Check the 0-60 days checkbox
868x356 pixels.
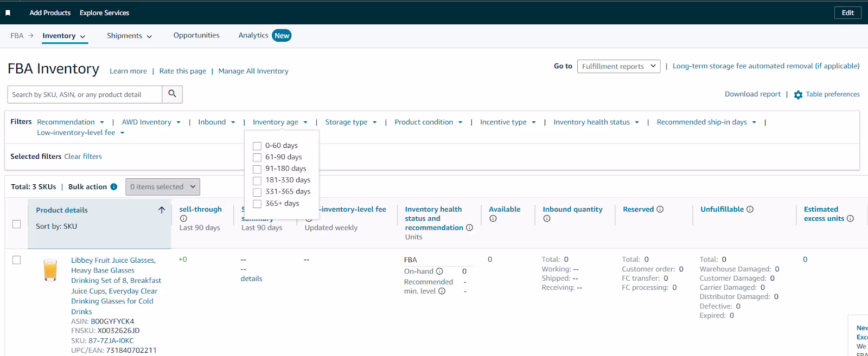257,146
